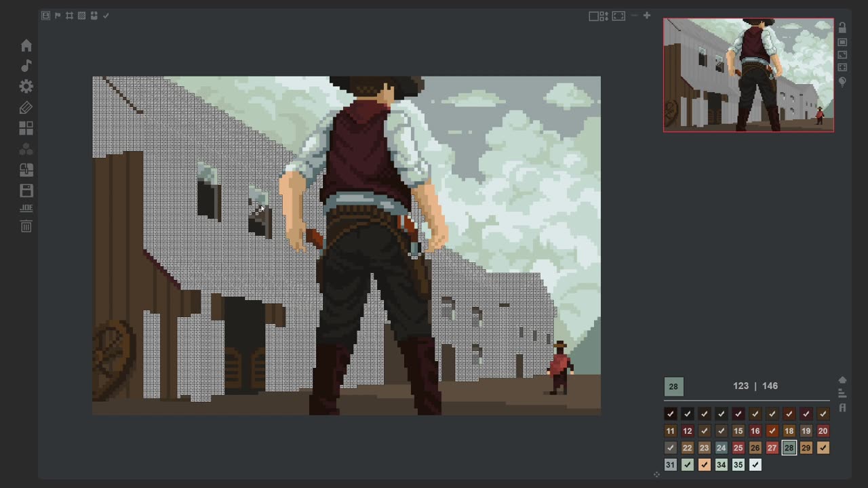The image size is (868, 488).
Task: Toggle the hatched square icon in the top toolbar
Action: [x=81, y=16]
